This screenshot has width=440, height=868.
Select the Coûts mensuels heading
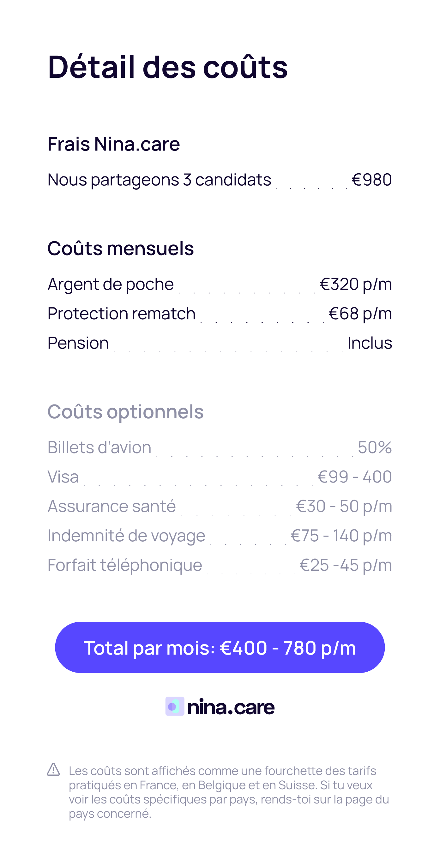(x=121, y=248)
